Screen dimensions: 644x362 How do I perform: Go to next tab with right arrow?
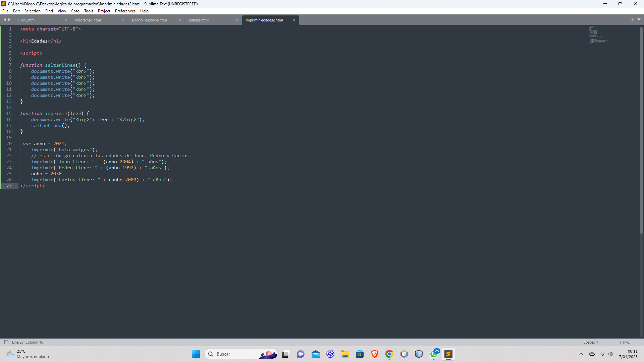9,20
